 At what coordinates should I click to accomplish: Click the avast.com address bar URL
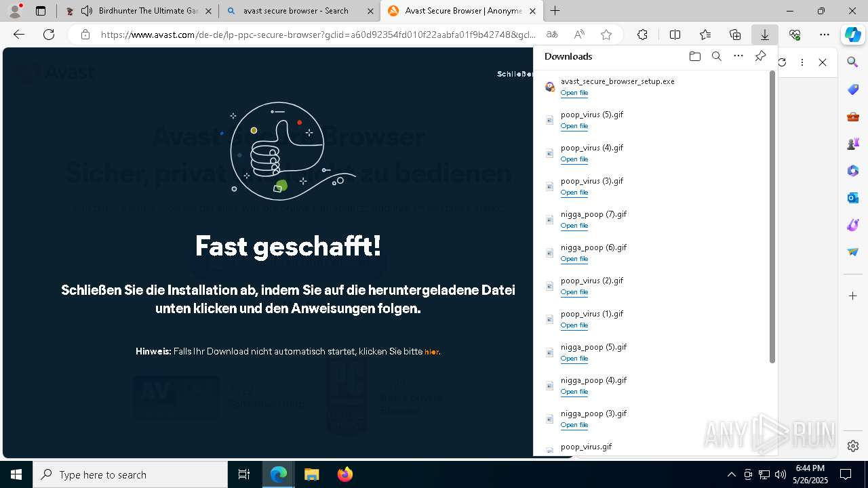tap(319, 35)
